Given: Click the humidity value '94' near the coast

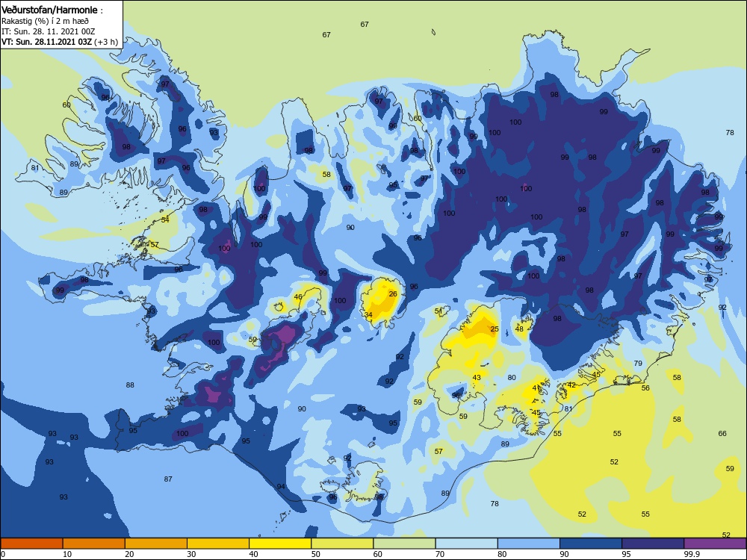Looking at the screenshot, I should 281,486.
